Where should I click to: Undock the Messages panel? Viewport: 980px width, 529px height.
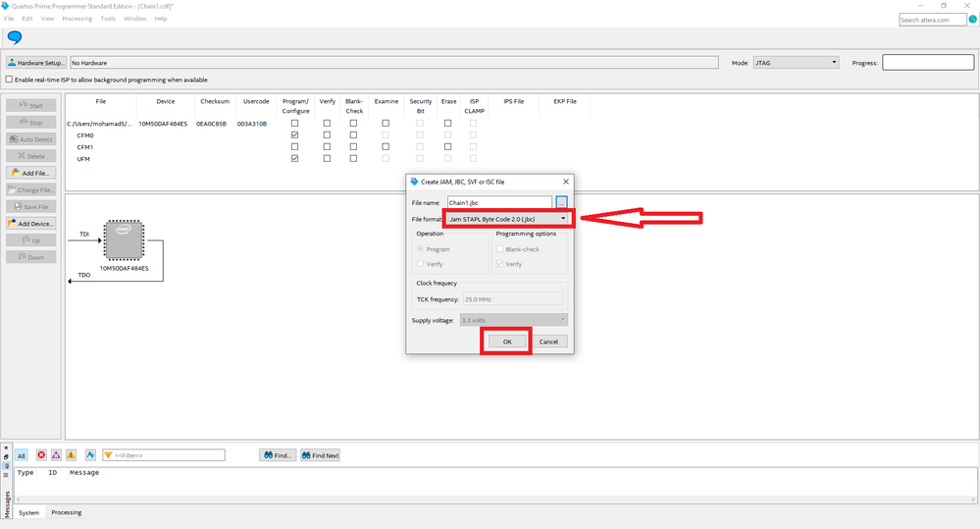pyautogui.click(x=6, y=457)
